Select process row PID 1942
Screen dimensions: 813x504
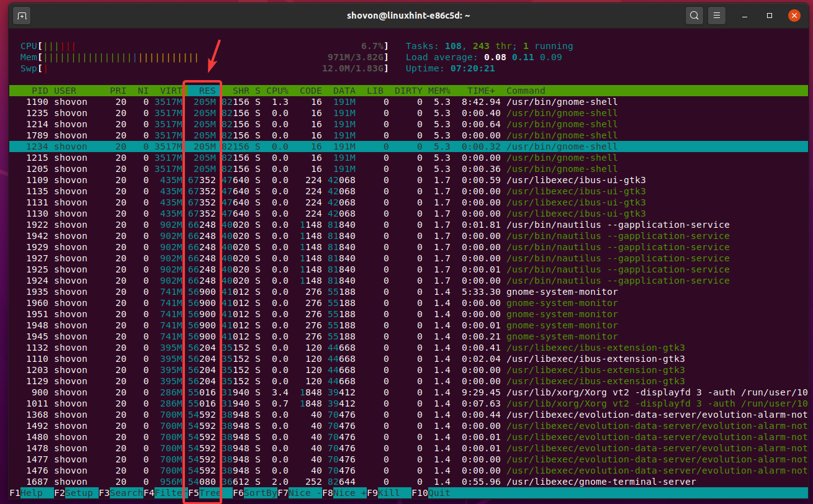coord(408,236)
